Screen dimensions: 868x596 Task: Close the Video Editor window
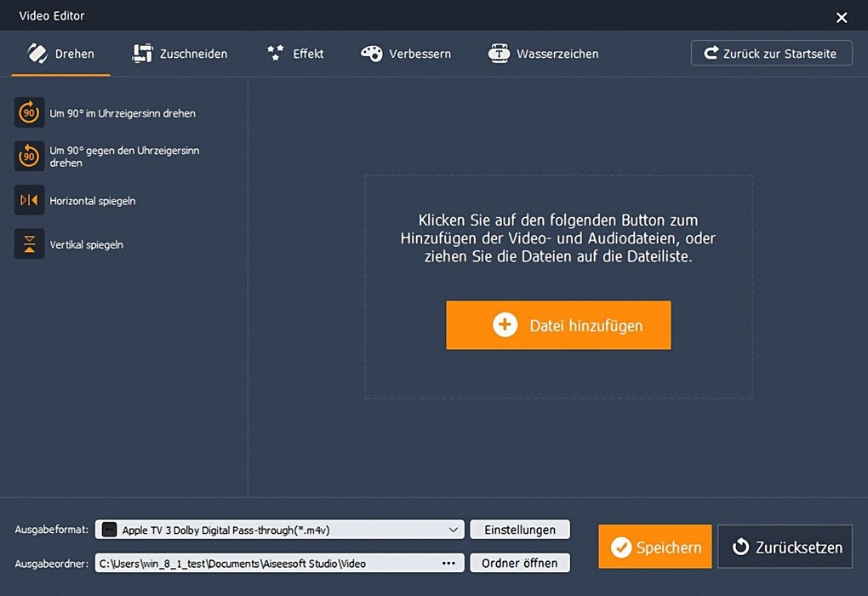click(842, 17)
